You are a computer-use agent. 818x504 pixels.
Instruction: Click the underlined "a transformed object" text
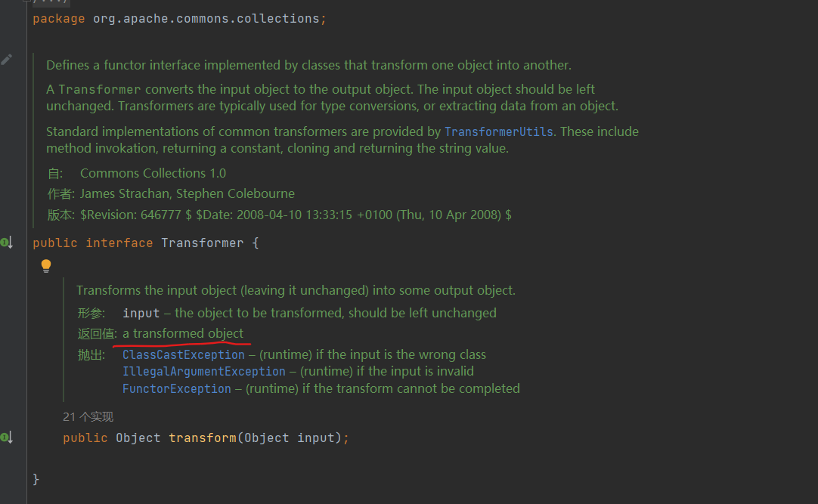(x=183, y=333)
